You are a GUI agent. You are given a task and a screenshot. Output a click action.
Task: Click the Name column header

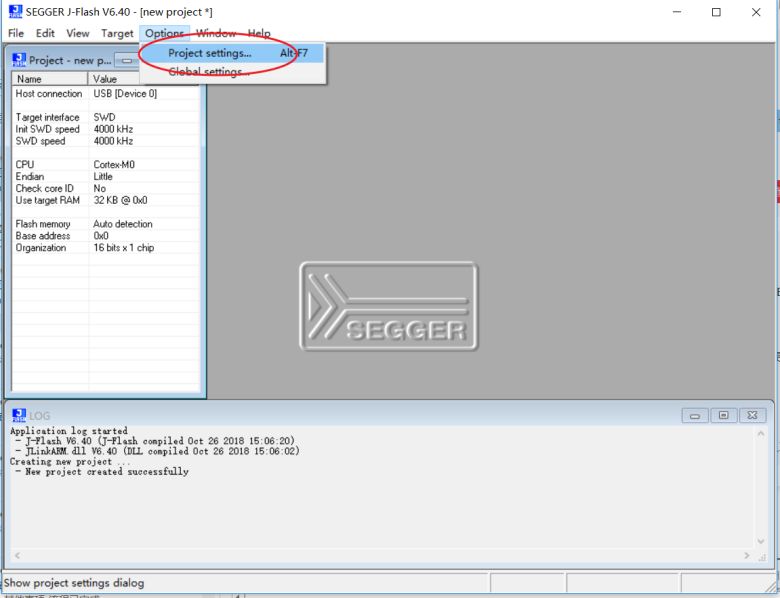click(x=50, y=79)
